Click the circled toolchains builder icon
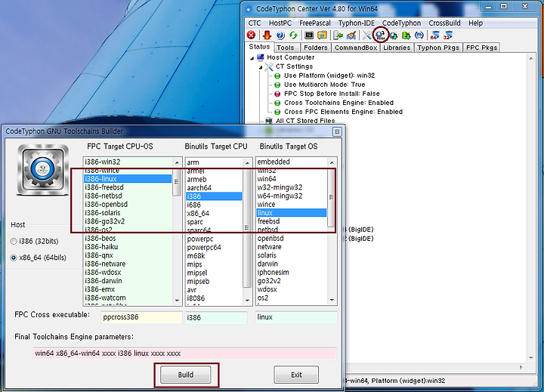 (380, 35)
